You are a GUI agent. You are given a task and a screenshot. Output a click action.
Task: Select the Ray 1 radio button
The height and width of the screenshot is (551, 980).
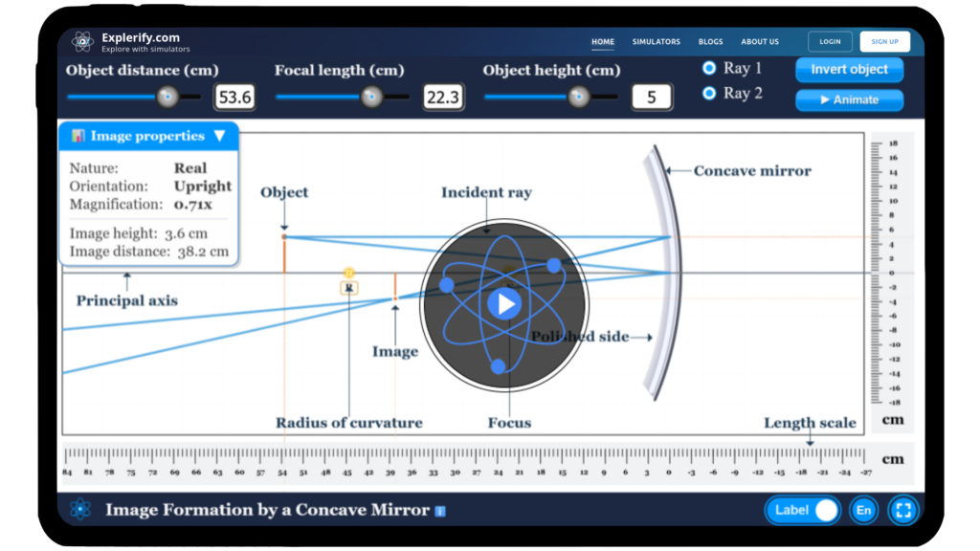(707, 68)
